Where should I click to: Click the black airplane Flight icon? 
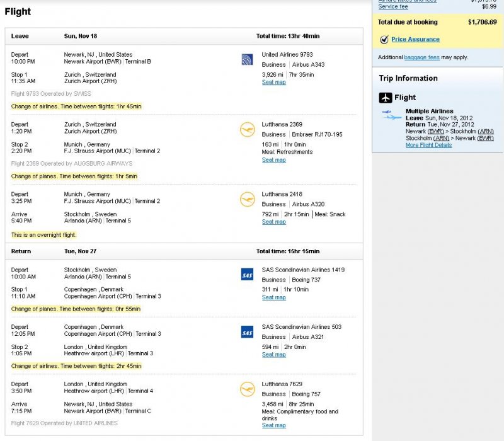coord(386,98)
